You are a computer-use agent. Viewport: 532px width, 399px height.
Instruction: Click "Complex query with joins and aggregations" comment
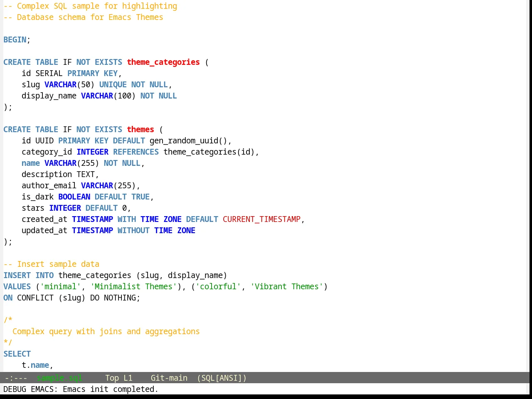pyautogui.click(x=106, y=331)
